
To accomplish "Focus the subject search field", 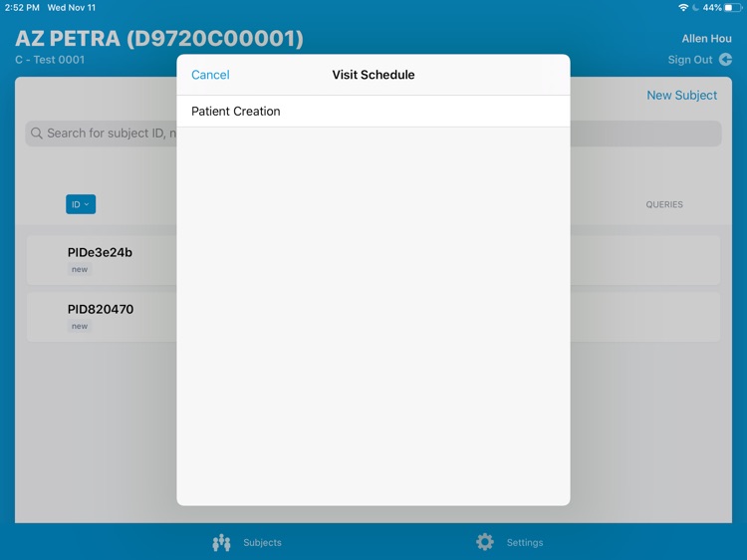I will 373,134.
